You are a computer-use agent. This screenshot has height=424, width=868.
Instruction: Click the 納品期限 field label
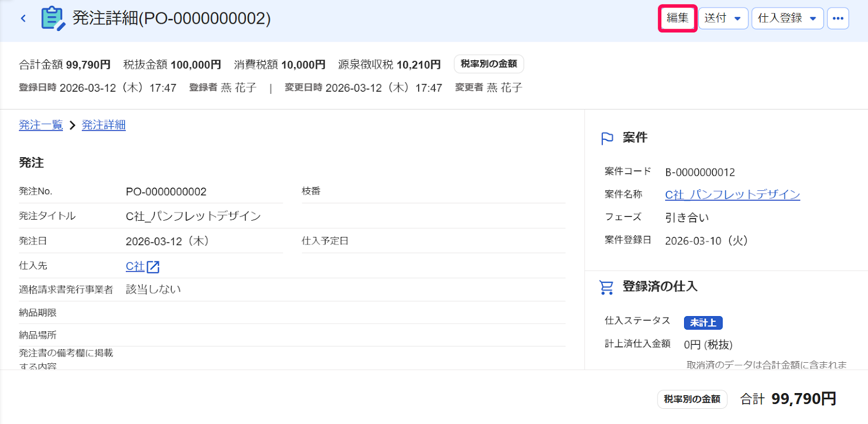38,313
